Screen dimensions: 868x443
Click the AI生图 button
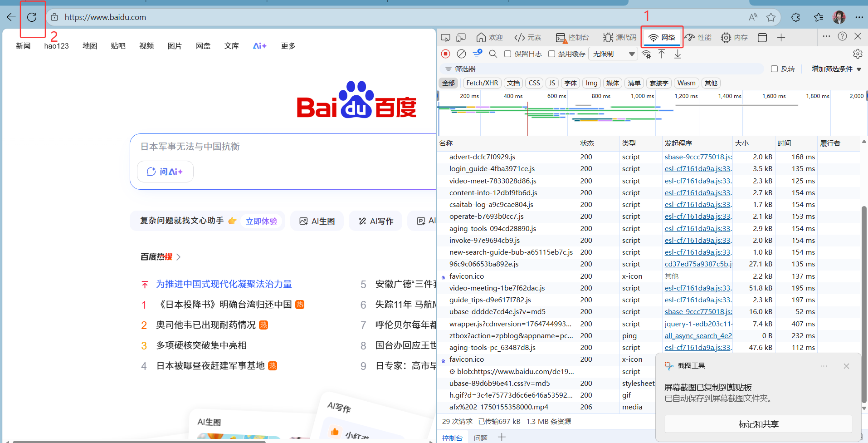pos(317,221)
